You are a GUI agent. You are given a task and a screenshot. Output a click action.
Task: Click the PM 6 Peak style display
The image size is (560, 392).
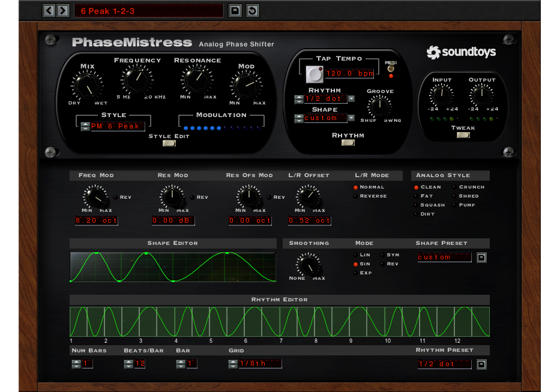tap(118, 126)
